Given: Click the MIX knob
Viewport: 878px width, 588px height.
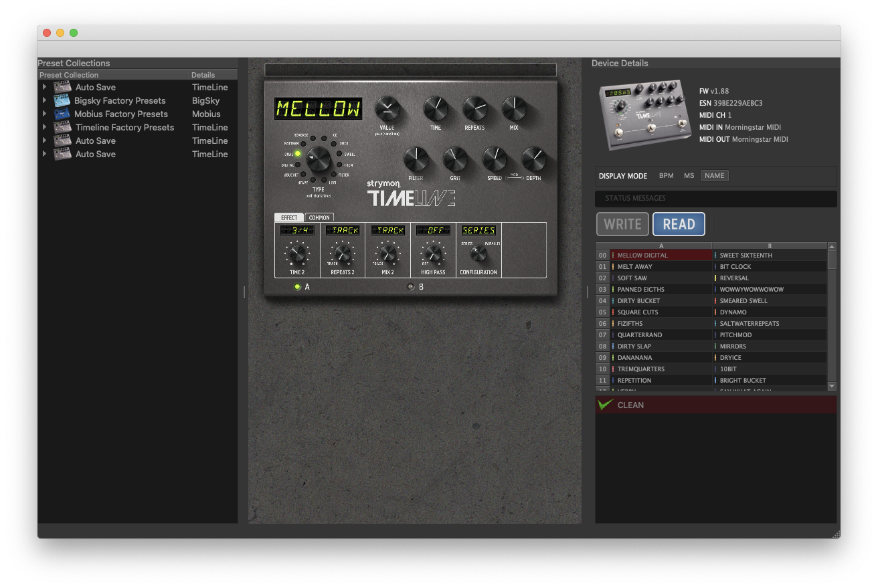Looking at the screenshot, I should click(514, 108).
